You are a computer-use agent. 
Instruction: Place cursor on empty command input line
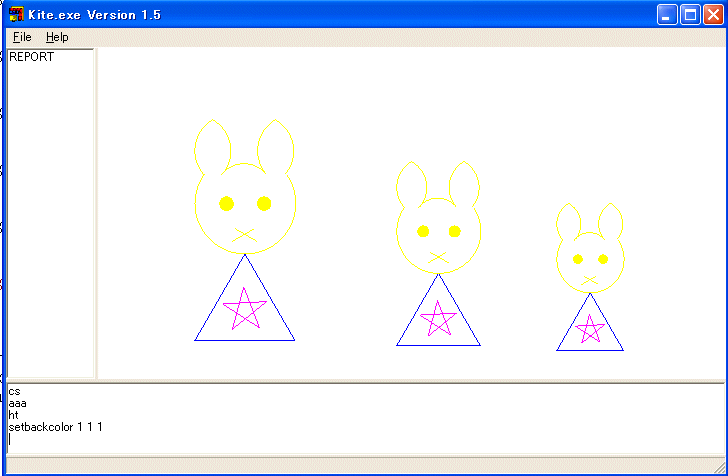[366, 439]
